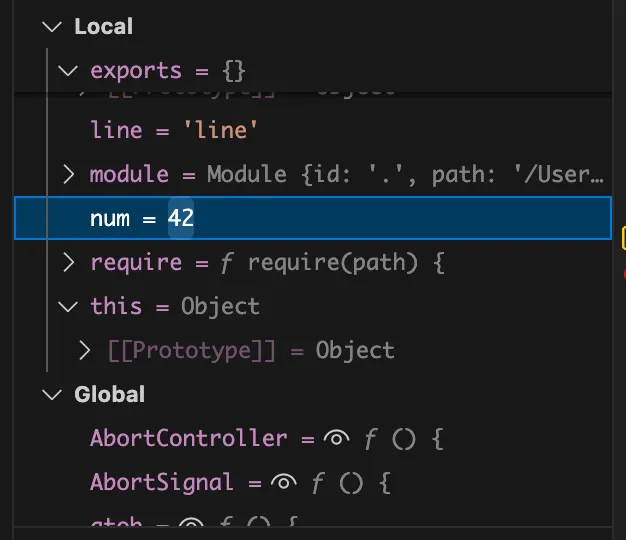Select the num = 42 variable row
626x540 pixels.
(313, 218)
